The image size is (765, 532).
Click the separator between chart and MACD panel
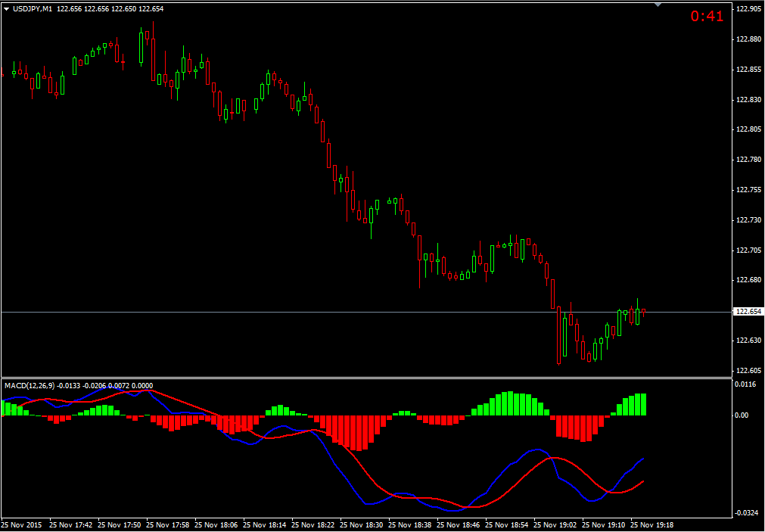(378, 376)
